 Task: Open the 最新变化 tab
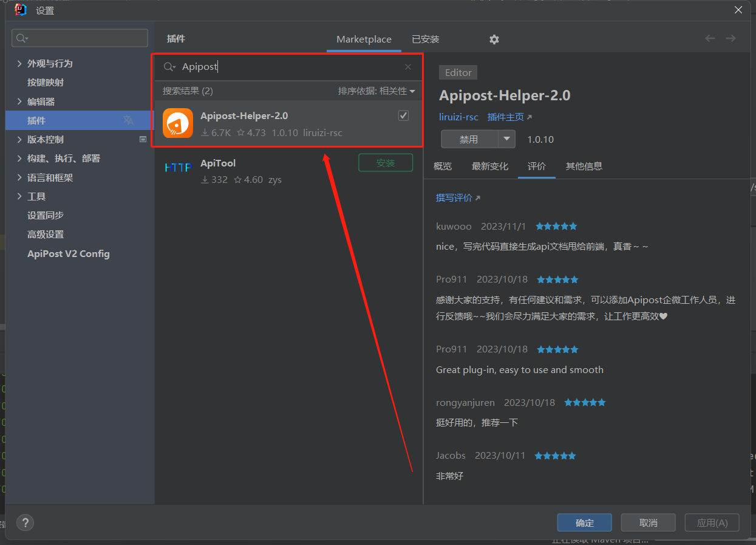pos(490,166)
